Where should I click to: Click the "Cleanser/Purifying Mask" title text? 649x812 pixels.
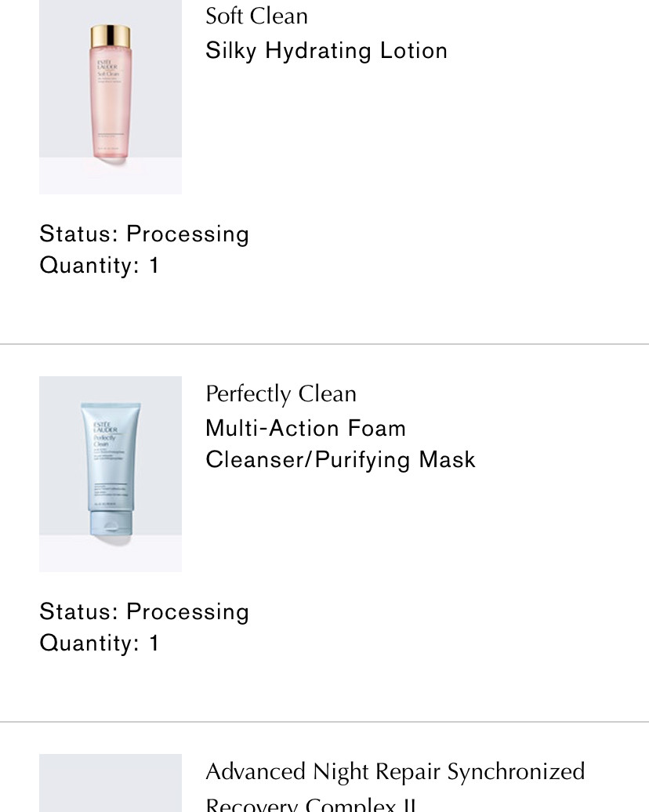click(340, 460)
